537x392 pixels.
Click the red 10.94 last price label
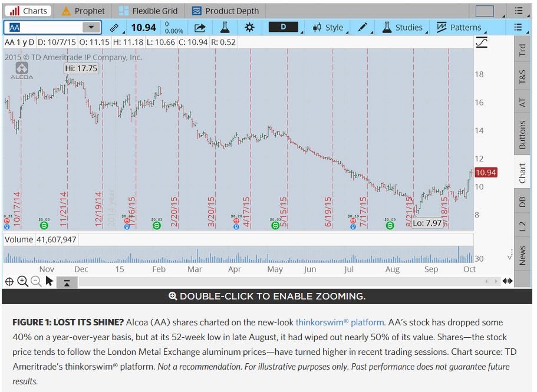click(486, 173)
